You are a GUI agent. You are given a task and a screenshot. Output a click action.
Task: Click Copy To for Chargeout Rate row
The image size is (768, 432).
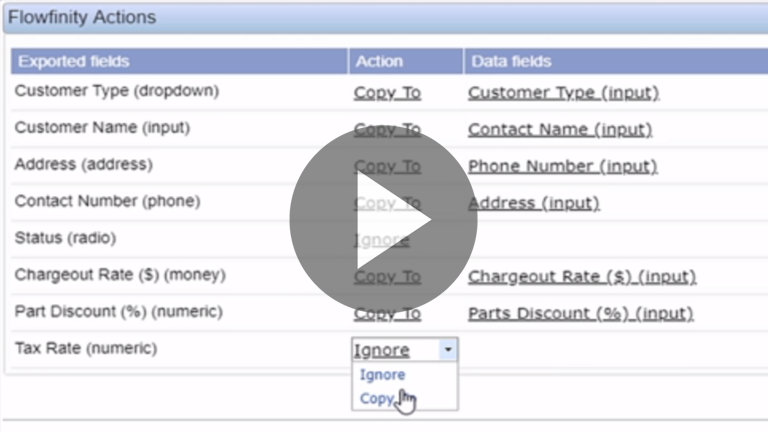point(387,276)
